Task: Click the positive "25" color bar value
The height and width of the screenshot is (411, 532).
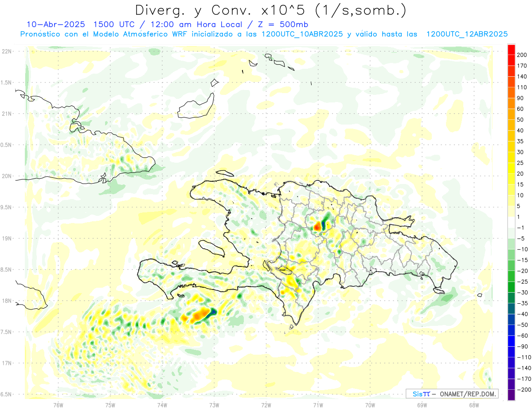Action: click(520, 163)
